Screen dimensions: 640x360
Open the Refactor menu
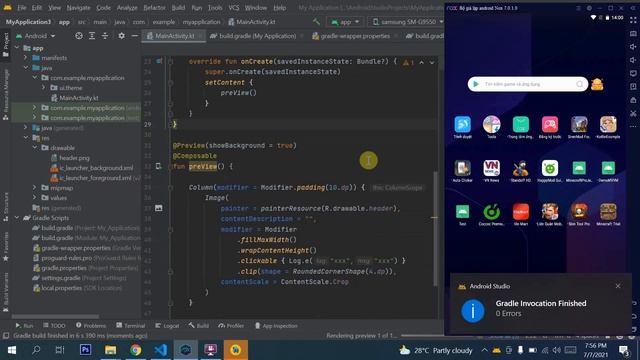point(155,8)
